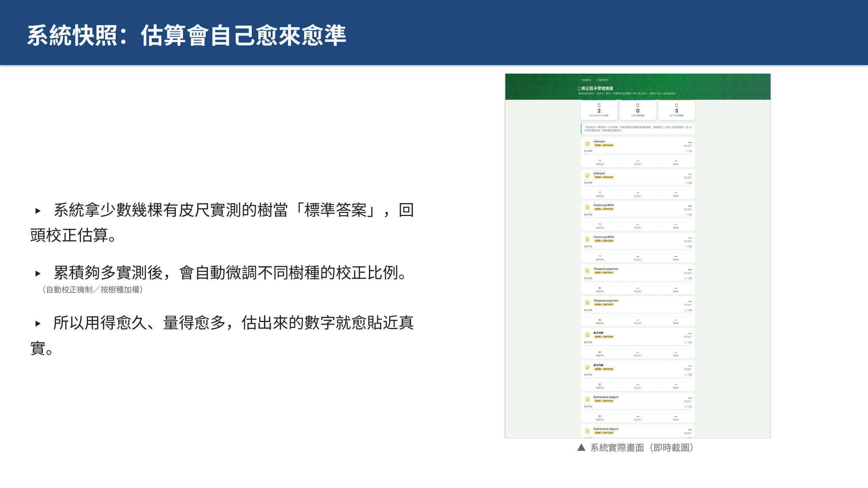Click first Fraxinus griffithii card's progress bar
The height and width of the screenshot is (488, 868).
click(x=638, y=218)
